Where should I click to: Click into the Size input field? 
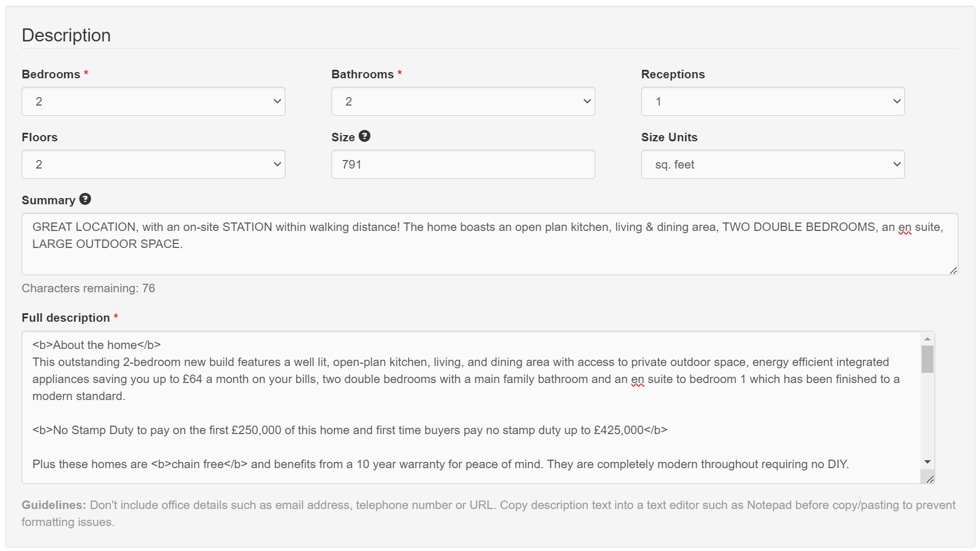click(x=462, y=164)
